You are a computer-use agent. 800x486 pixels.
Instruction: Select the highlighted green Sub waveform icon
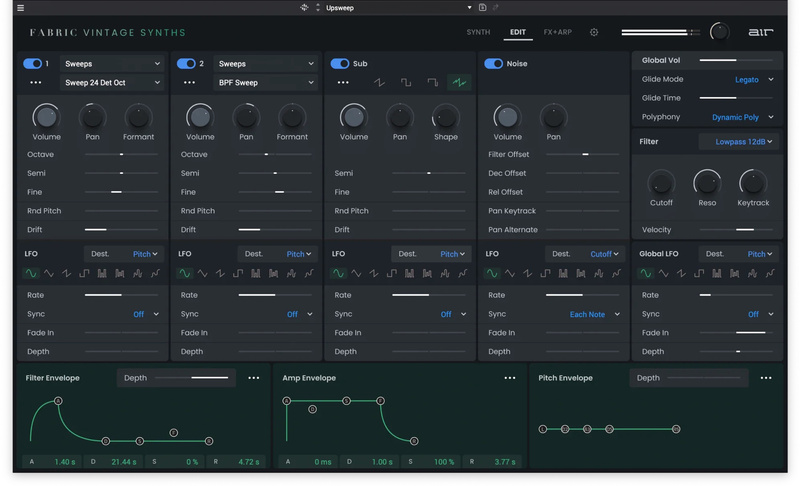[459, 82]
